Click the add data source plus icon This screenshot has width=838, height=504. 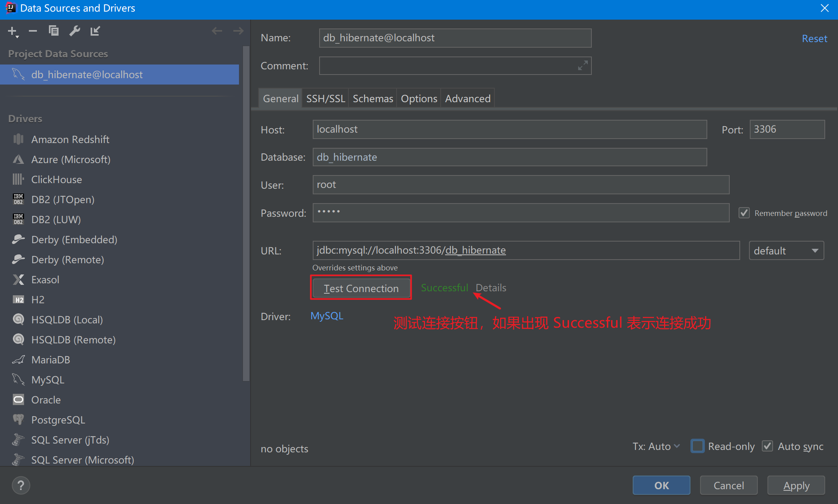pyautogui.click(x=12, y=31)
